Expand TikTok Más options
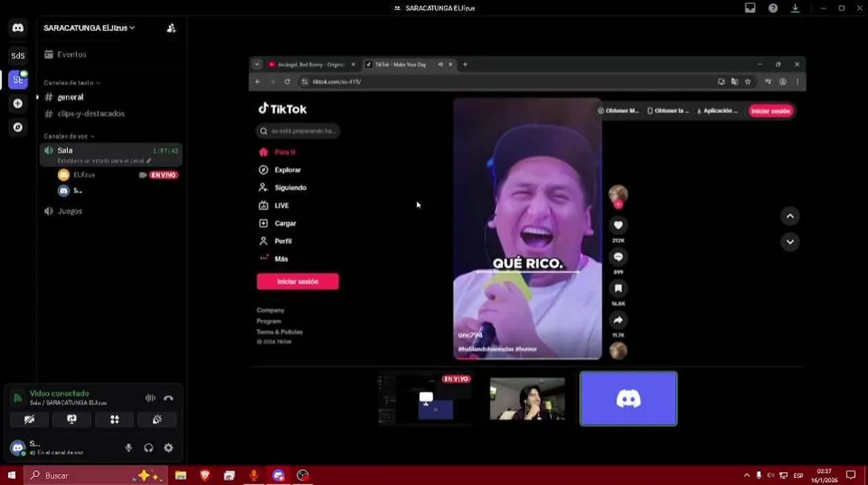868x485 pixels. tap(273, 259)
